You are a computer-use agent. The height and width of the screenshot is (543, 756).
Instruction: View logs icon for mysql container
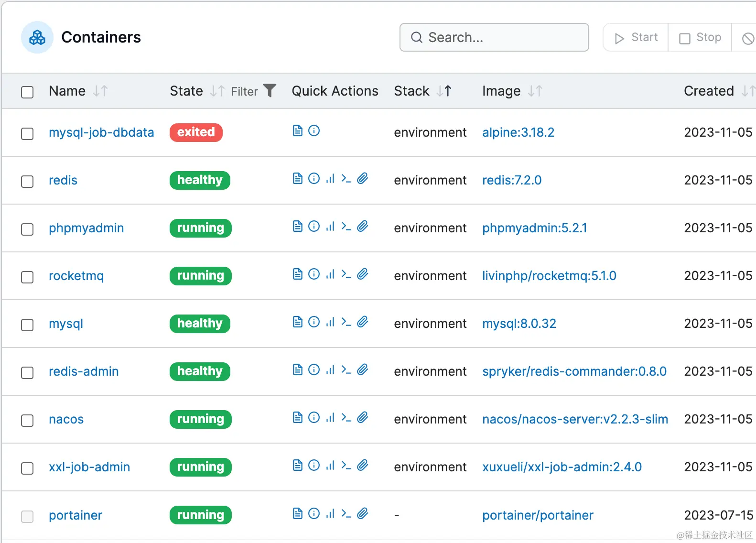(297, 322)
